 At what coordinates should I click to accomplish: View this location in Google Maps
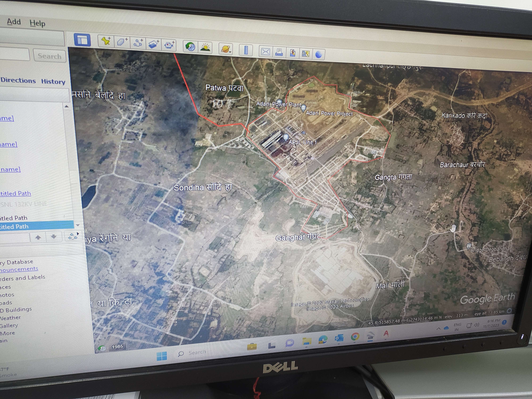point(306,54)
